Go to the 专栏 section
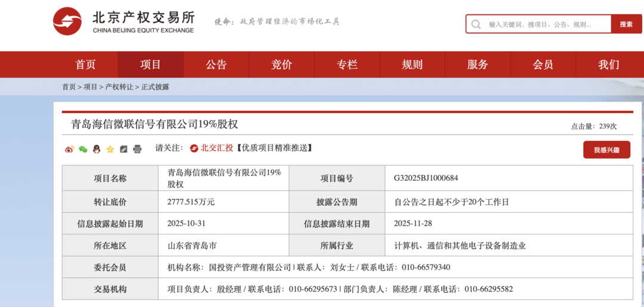Image resolution: width=644 pixels, height=307 pixels. 347,65
